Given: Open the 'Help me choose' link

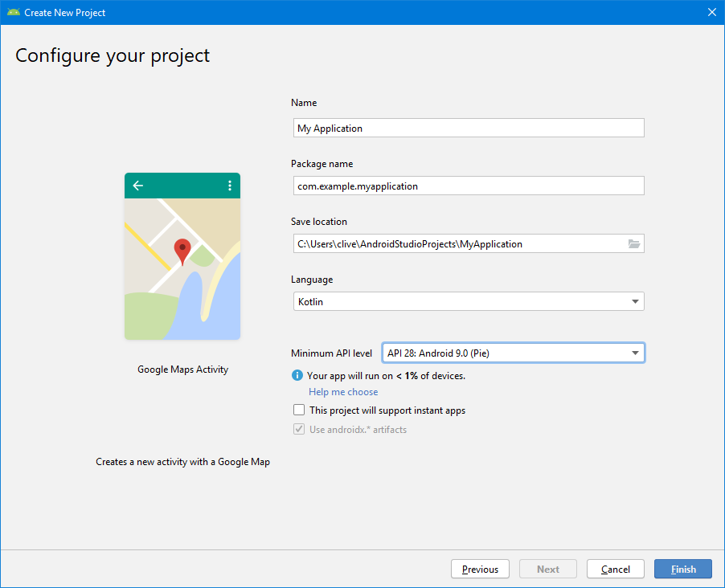Looking at the screenshot, I should point(343,392).
